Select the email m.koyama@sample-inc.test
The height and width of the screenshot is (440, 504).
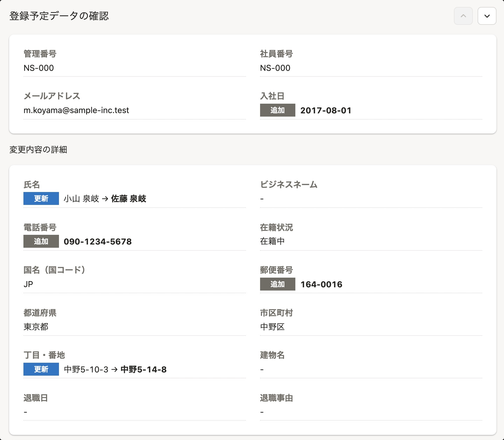pyautogui.click(x=76, y=110)
